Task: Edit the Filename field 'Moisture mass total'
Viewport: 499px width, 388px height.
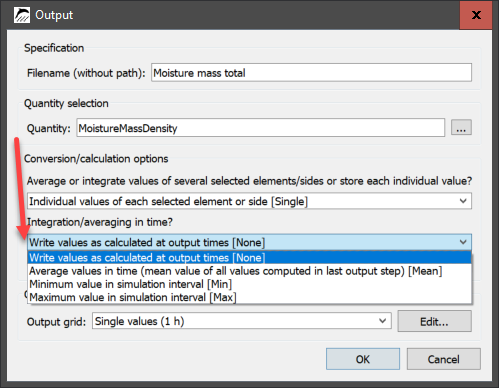Action: tap(311, 72)
